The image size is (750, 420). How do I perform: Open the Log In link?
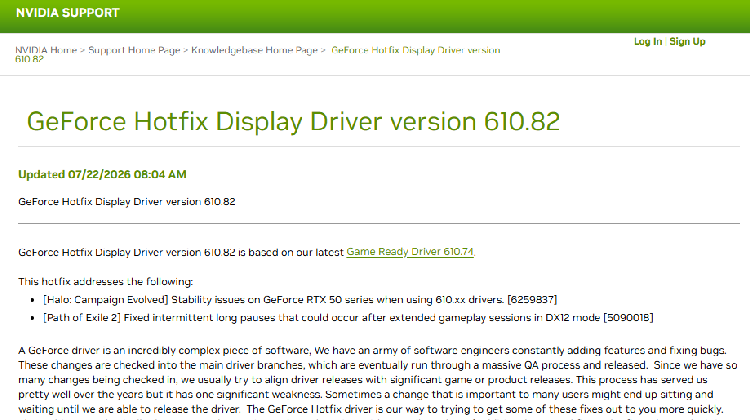[x=648, y=42]
